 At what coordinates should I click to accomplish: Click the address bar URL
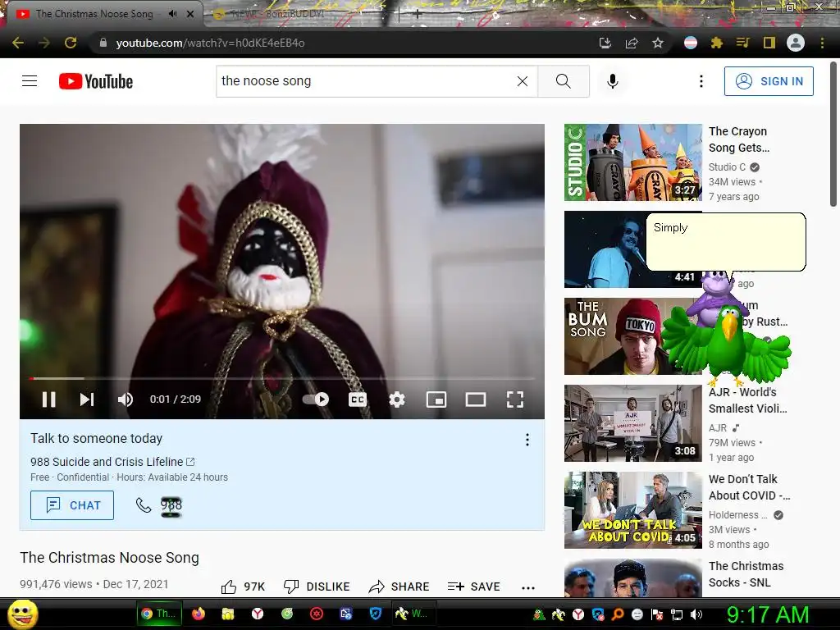(210, 43)
